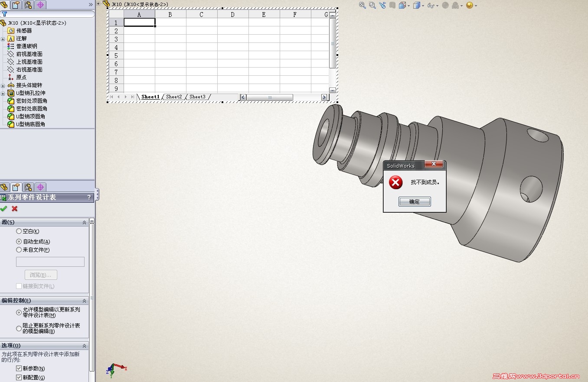Select the 原点 origin icon
Viewport: 588px width, 382px height.
[x=11, y=78]
